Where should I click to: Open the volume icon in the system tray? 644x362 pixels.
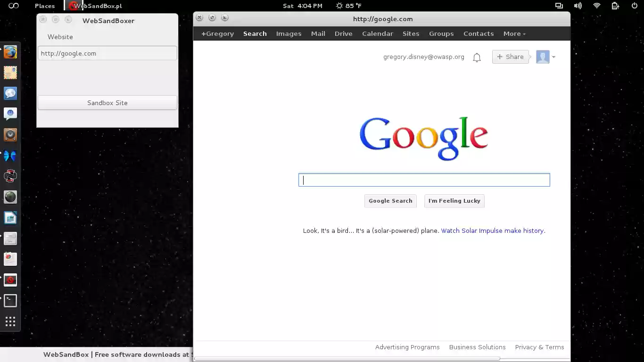(578, 6)
